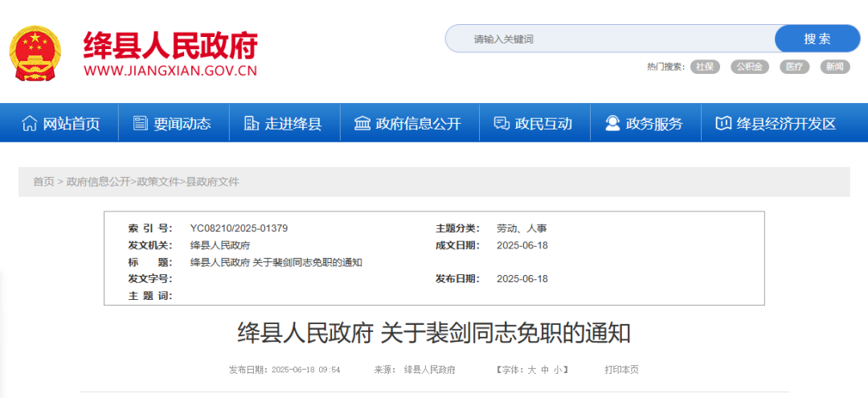Open the 网站首页 menu item

[72, 124]
